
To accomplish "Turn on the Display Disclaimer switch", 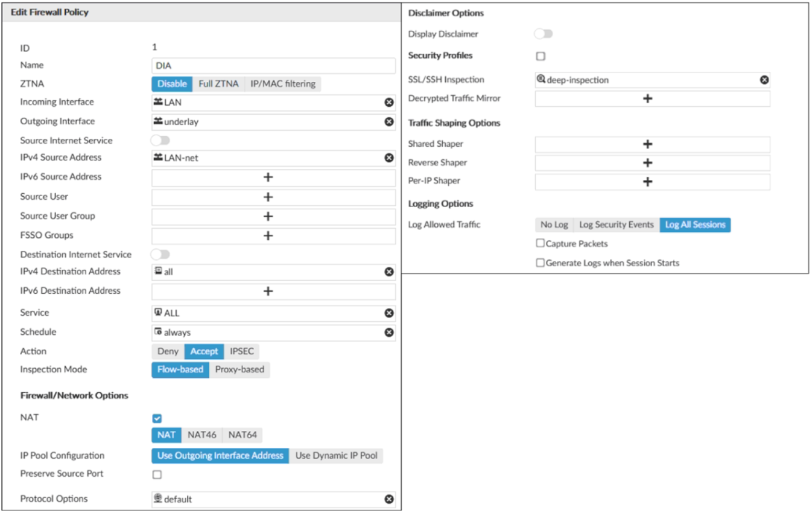I will pyautogui.click(x=544, y=34).
